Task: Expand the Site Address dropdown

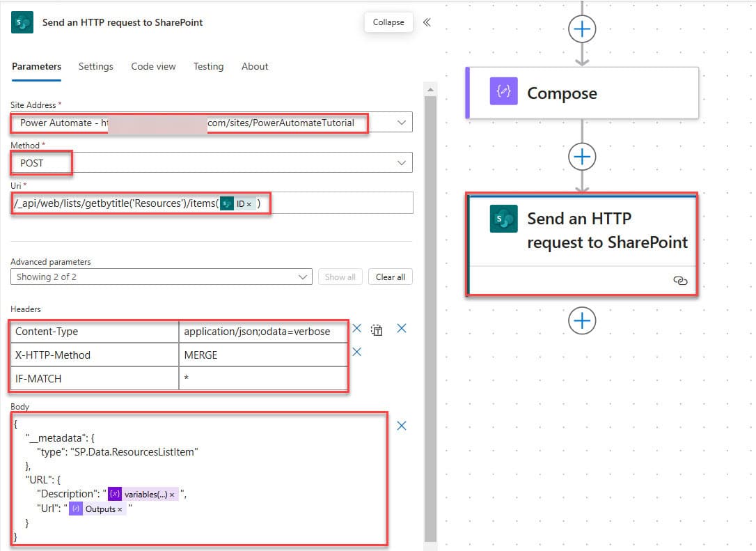Action: click(x=401, y=123)
